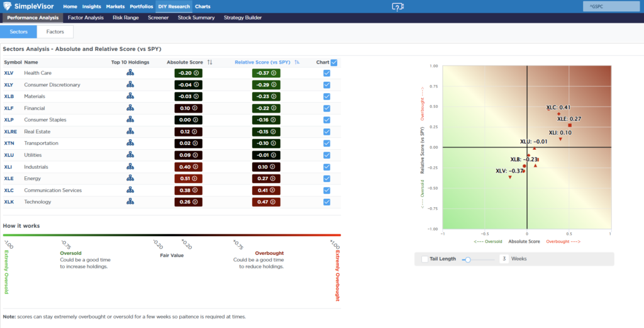Open the XLF symbol link
Image resolution: width=644 pixels, height=328 pixels.
tap(9, 108)
